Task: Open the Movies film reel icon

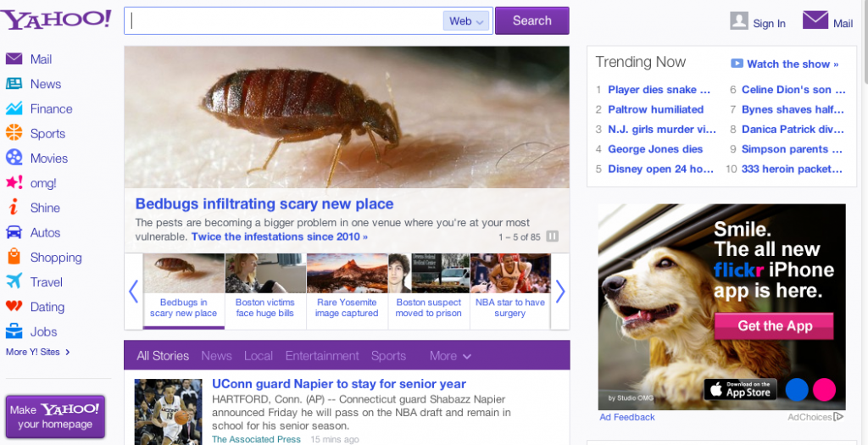Action: click(14, 158)
